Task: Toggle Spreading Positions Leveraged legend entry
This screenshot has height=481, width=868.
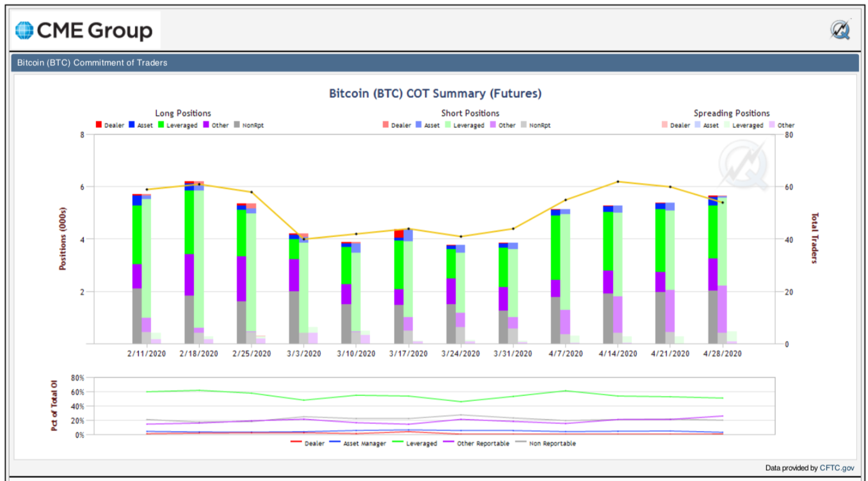Action: point(743,125)
